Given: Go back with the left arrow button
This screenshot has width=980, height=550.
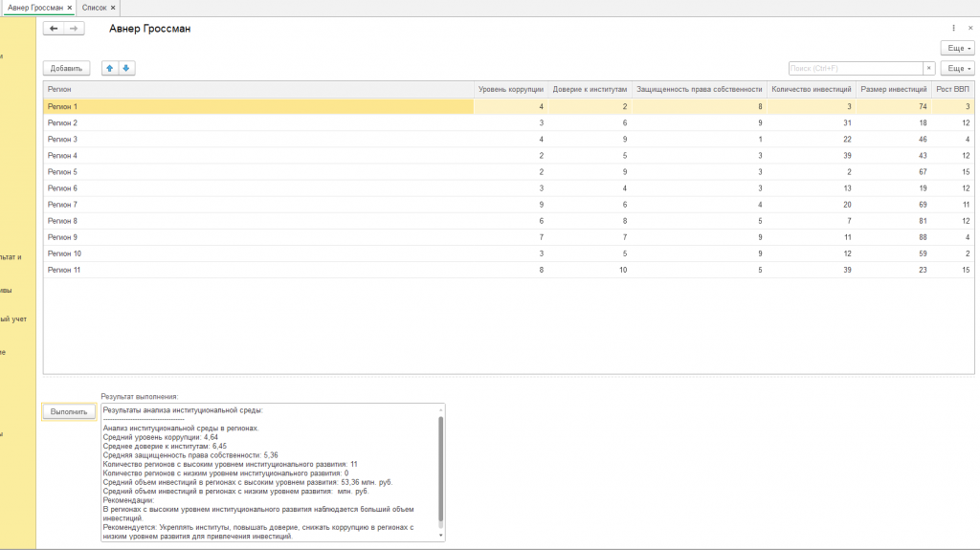Looking at the screenshot, I should pyautogui.click(x=54, y=28).
